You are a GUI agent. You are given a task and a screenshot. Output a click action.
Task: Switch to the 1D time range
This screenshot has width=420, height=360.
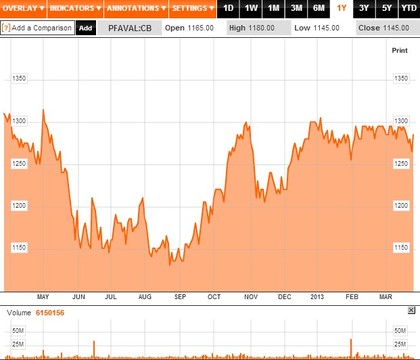point(228,8)
